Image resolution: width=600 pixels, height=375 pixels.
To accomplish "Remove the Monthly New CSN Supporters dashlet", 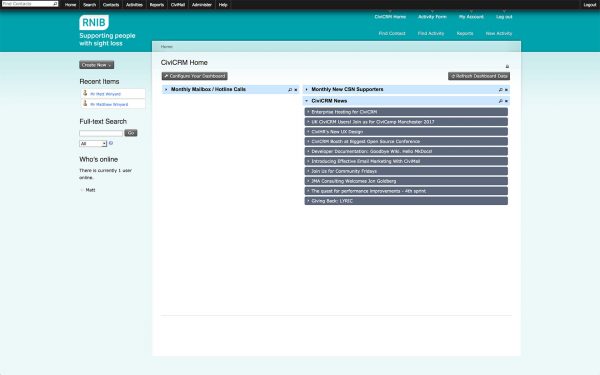I will point(506,90).
